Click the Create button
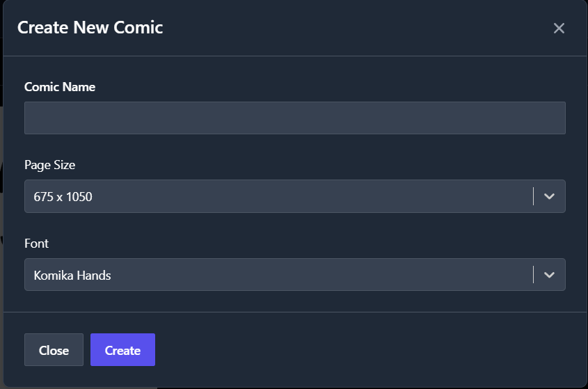The height and width of the screenshot is (389, 588). (x=122, y=349)
